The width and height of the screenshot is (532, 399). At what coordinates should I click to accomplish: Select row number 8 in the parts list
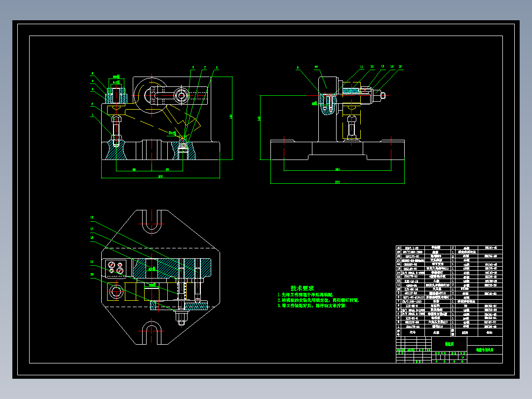coord(449,297)
